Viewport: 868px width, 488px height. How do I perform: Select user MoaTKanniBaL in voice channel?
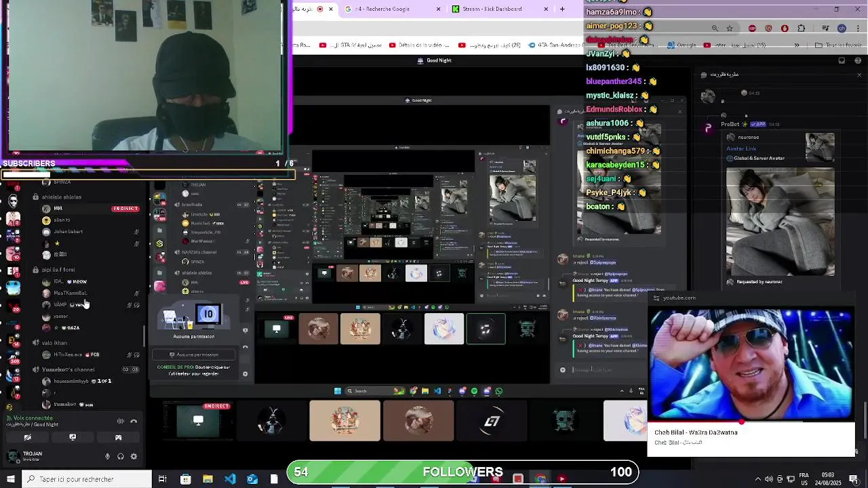70,293
